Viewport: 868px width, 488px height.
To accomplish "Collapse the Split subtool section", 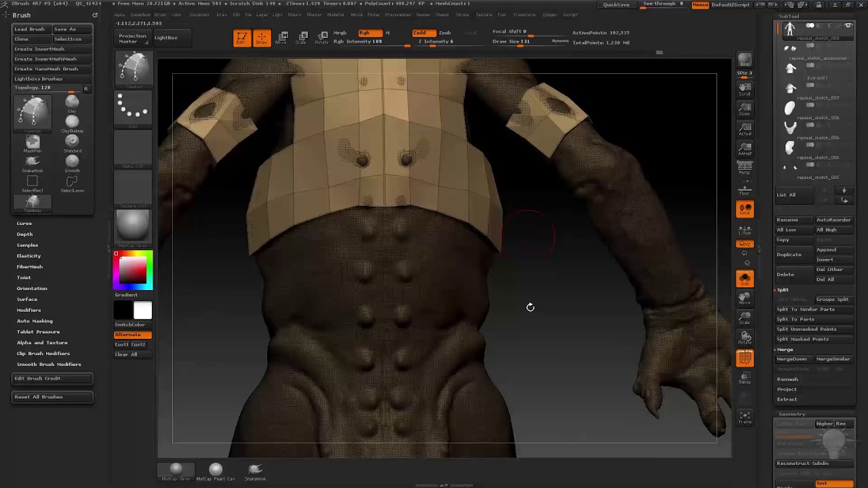I will (x=783, y=289).
